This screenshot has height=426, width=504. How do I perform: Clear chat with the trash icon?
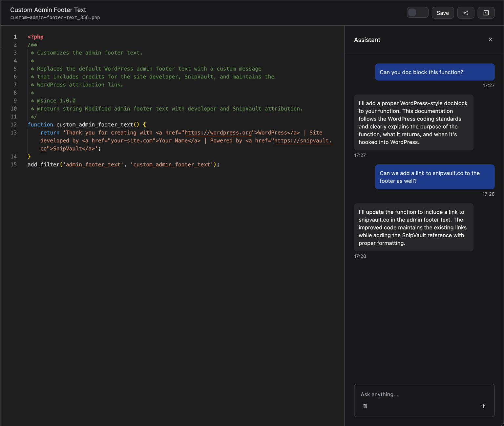tap(365, 406)
